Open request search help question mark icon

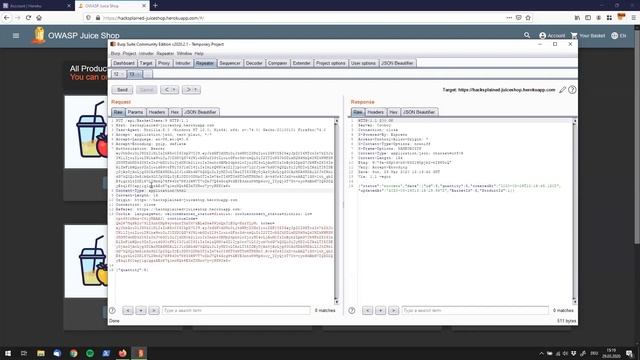(112, 311)
